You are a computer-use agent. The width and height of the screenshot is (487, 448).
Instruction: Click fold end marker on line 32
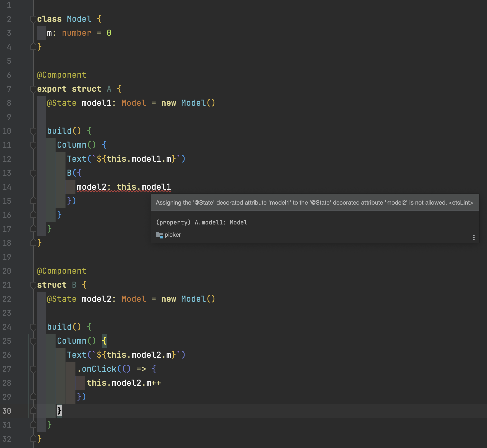33,439
